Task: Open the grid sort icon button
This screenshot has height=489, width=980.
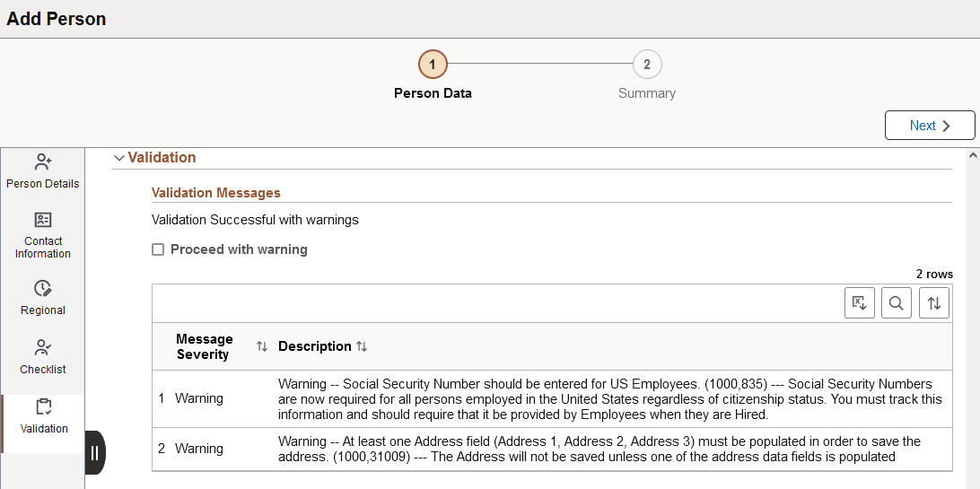Action: coord(934,303)
